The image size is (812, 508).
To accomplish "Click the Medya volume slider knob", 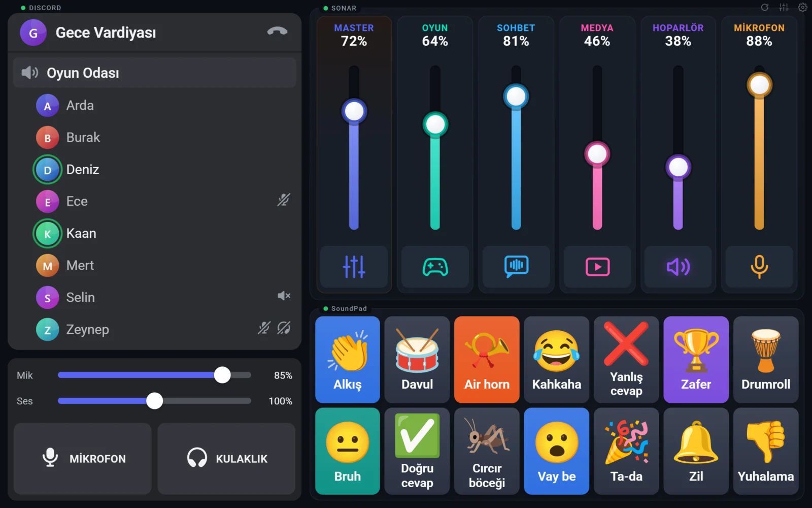I will 597,154.
